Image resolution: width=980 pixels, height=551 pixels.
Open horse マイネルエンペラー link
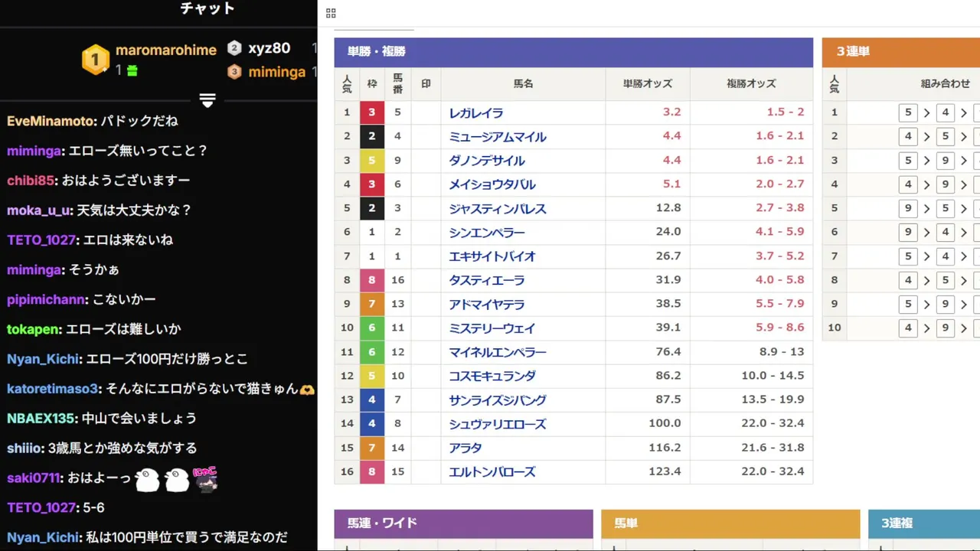click(x=497, y=353)
